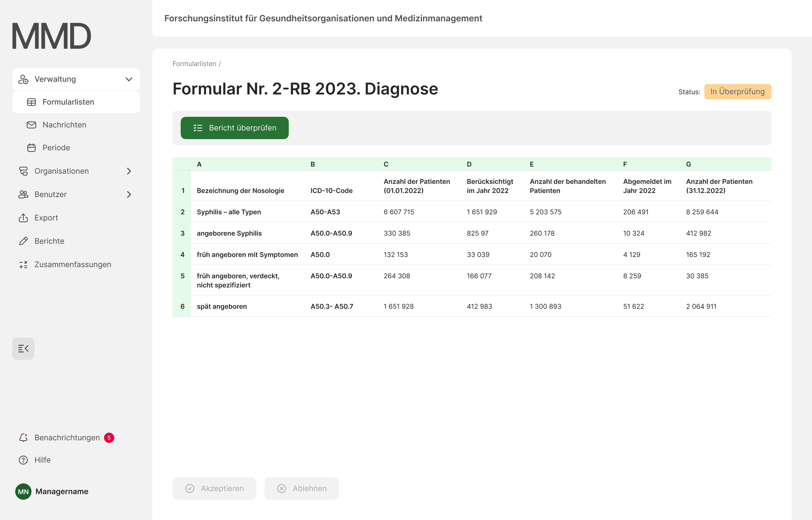The width and height of the screenshot is (812, 520).
Task: Click the Ablehnen button
Action: 302,488
